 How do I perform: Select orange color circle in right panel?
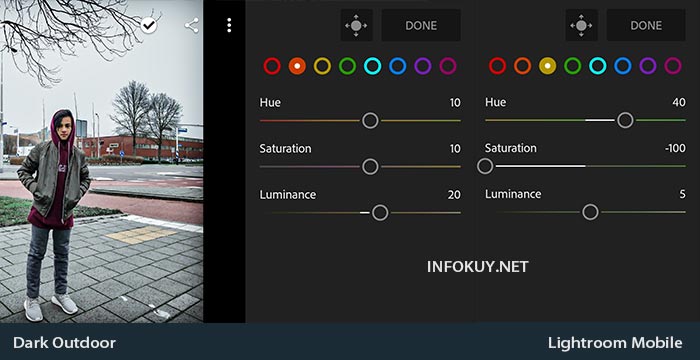click(x=522, y=66)
